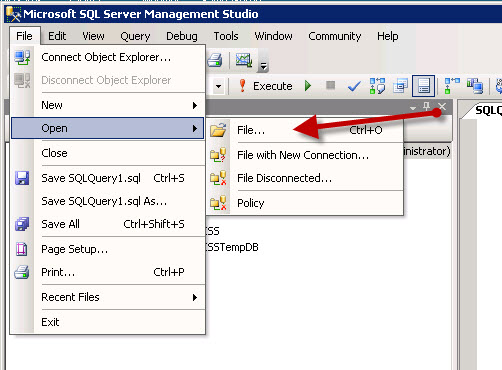
Task: Choose Close in the File menu
Action: [108, 153]
